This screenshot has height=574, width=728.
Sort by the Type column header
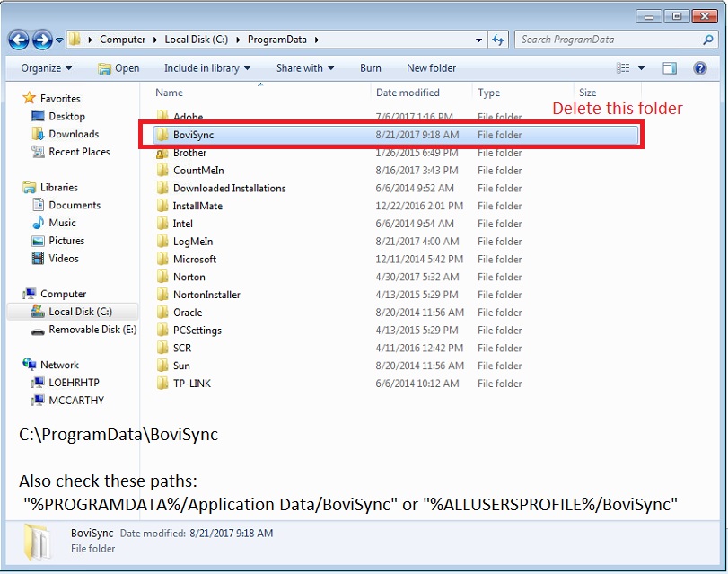coord(489,93)
